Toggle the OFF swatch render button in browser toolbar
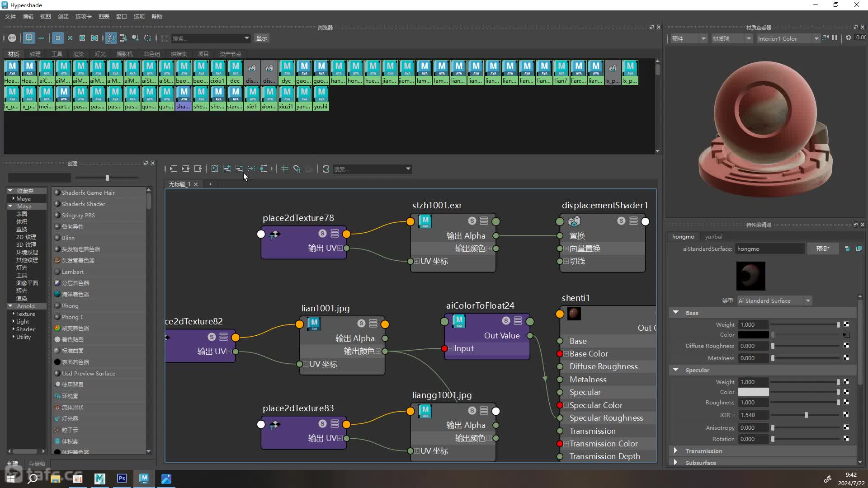Image resolution: width=868 pixels, height=488 pixels. coord(12,38)
